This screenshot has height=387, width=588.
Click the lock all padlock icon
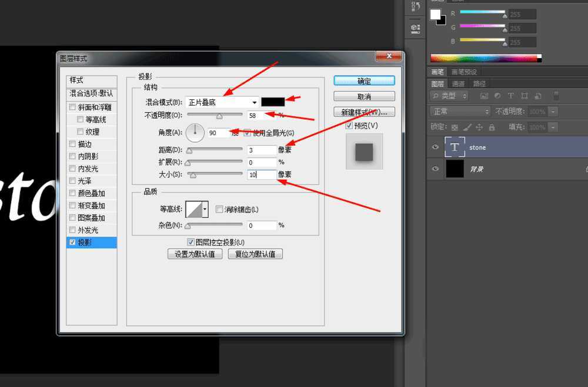tap(492, 126)
